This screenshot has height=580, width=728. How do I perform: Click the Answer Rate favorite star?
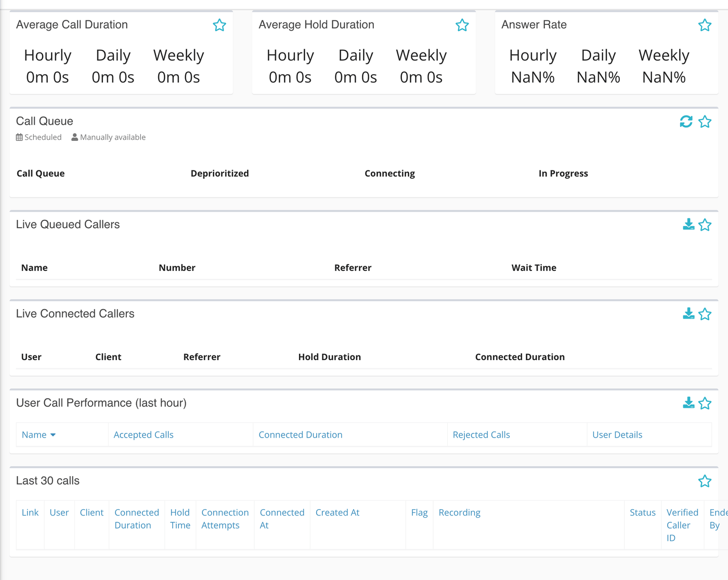(705, 25)
